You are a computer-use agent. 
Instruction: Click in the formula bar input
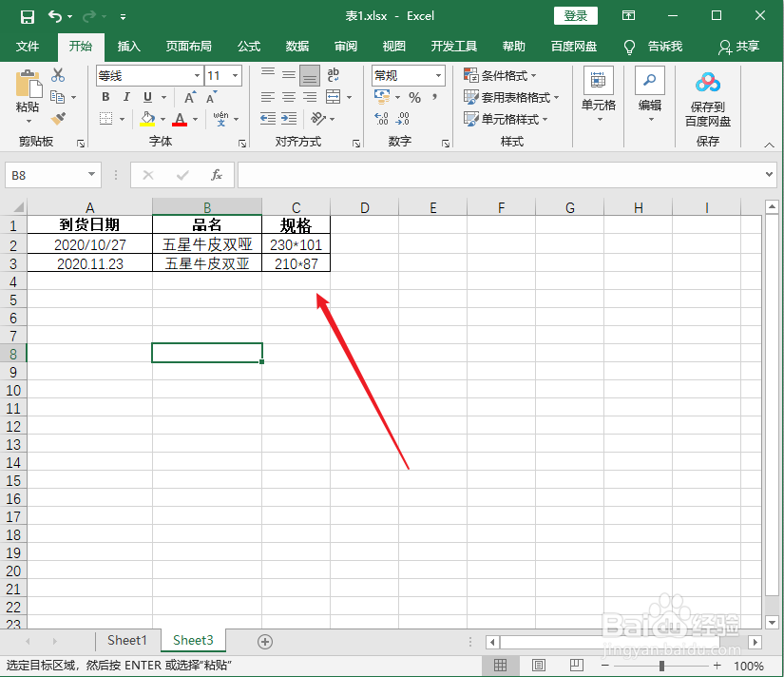point(501,175)
